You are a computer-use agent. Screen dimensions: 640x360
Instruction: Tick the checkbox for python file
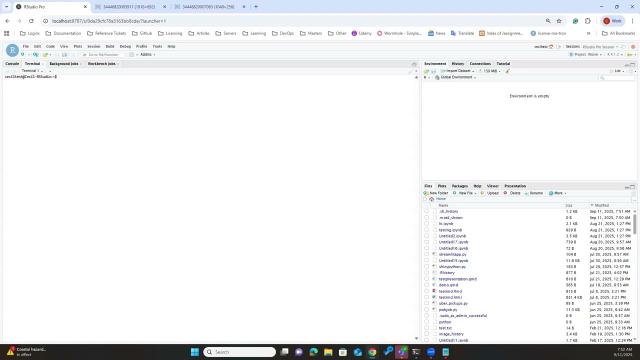pos(427,322)
